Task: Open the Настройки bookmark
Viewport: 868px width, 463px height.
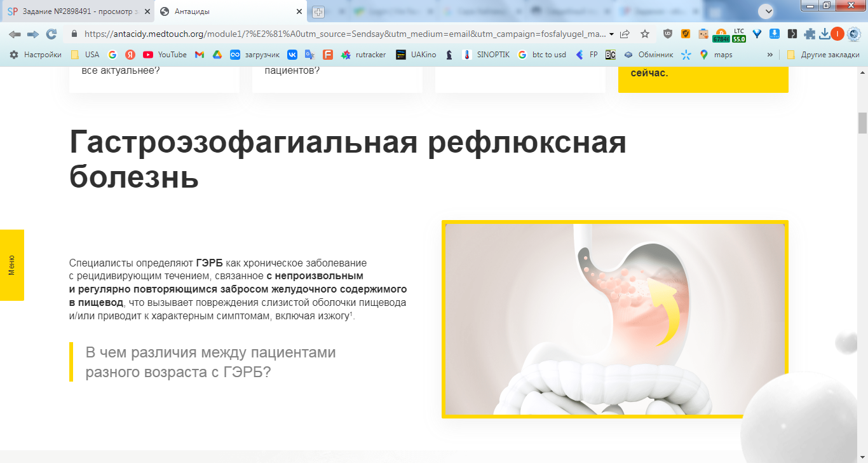Action: (x=36, y=55)
